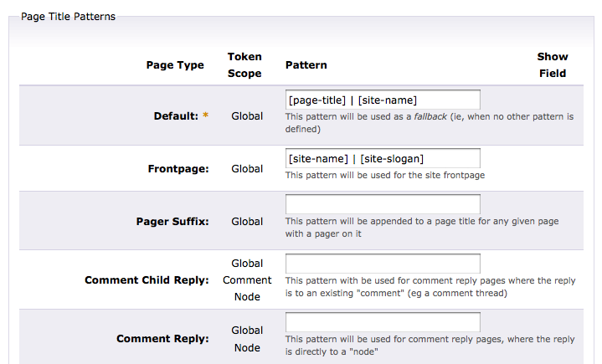Click the Default pattern input field

coord(383,100)
